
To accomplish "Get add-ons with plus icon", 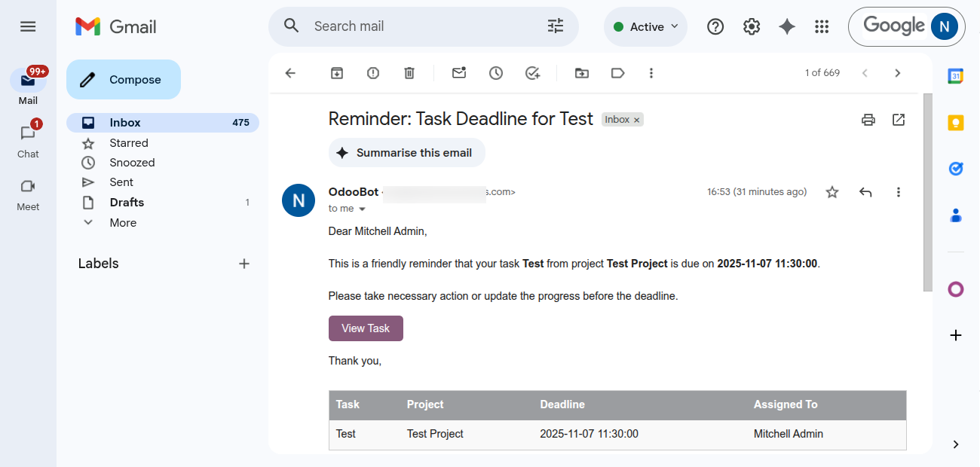I will click(956, 335).
